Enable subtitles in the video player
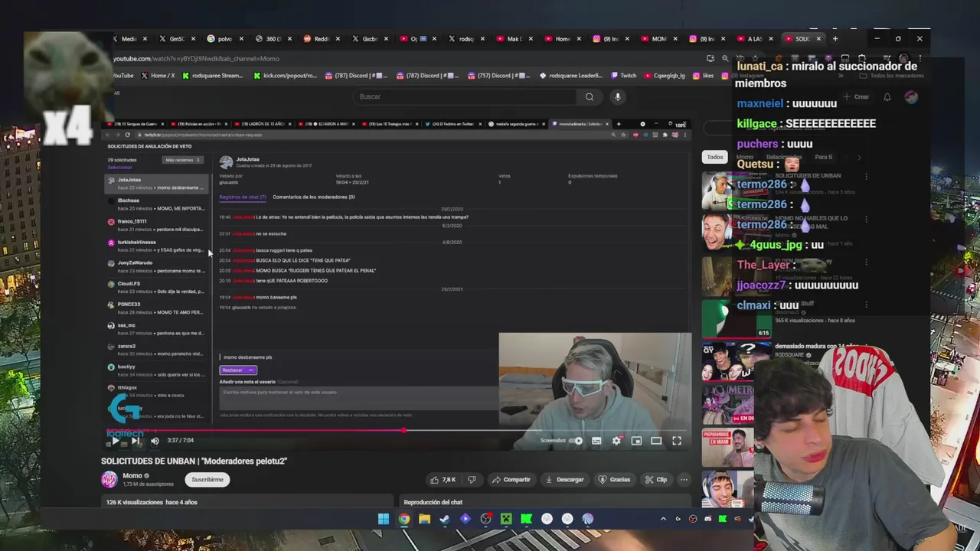980x551 pixels. tap(596, 441)
